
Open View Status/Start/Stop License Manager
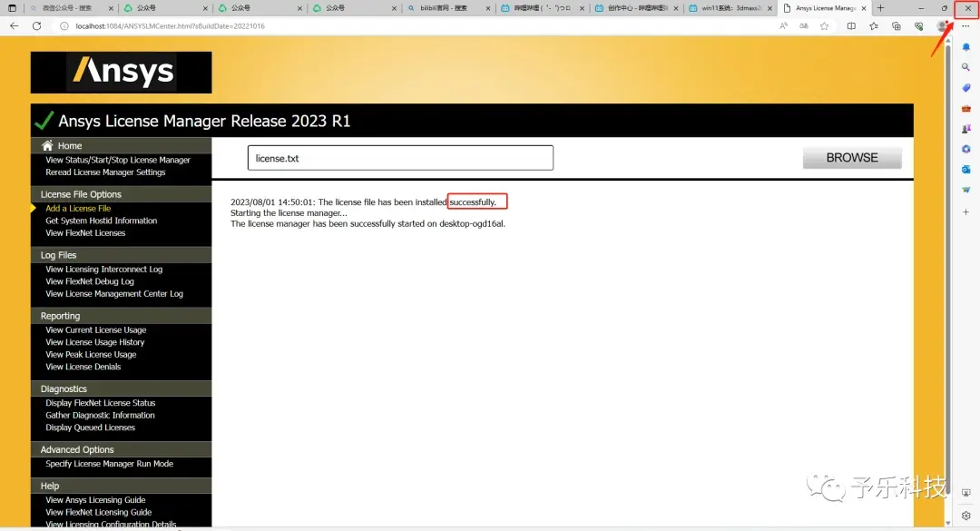coord(117,160)
